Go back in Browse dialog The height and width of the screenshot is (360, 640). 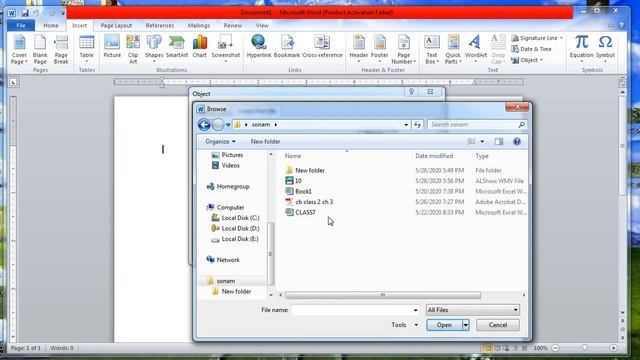[204, 124]
